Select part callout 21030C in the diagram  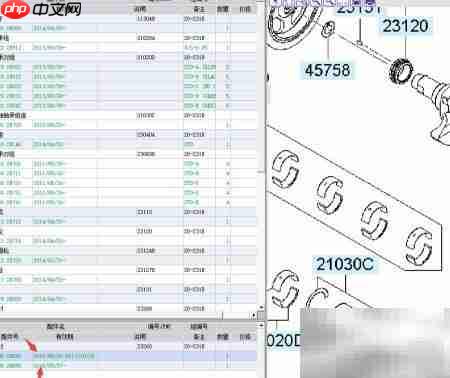(x=345, y=264)
